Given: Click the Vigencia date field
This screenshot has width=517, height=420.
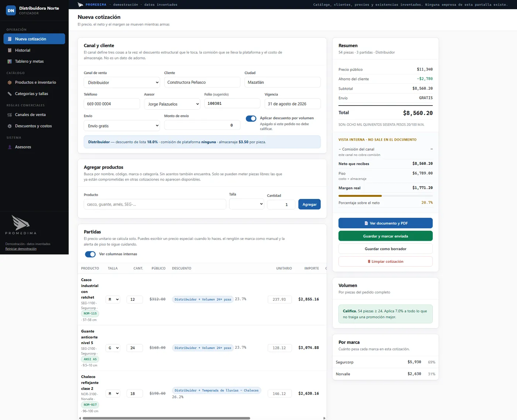Looking at the screenshot, I should (292, 104).
